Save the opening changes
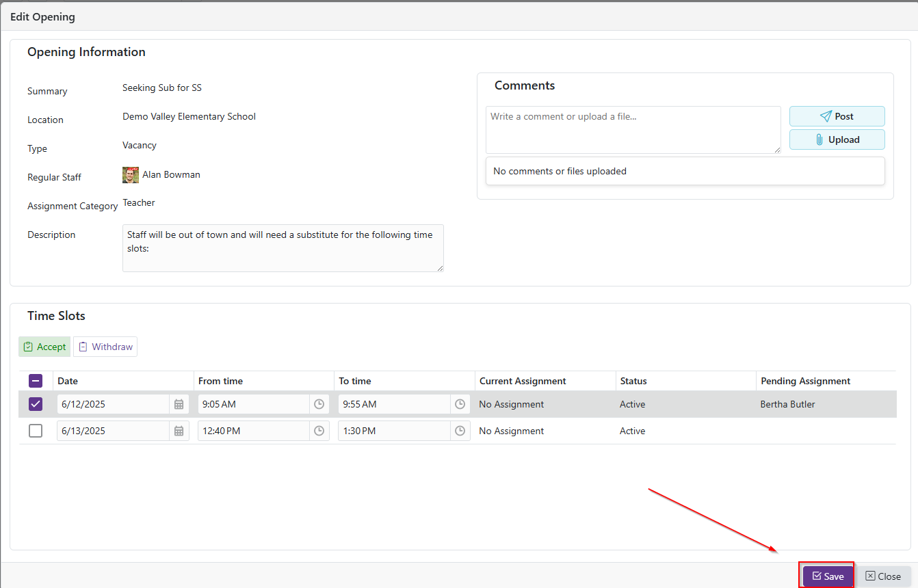The width and height of the screenshot is (918, 588). 828,576
